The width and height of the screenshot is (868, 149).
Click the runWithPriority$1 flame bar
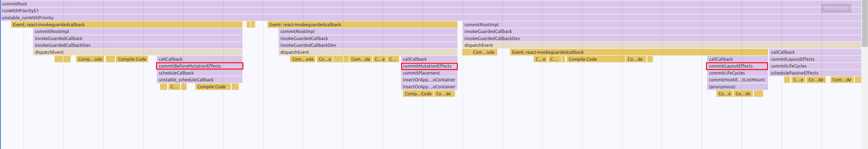pyautogui.click(x=404, y=11)
